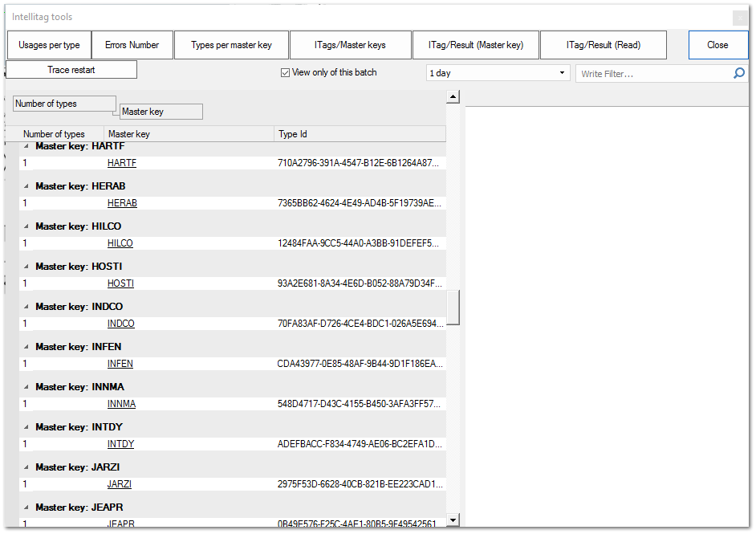Switch to the ITag/Result (Read) tab
This screenshot has height=534, width=756.
tap(603, 44)
